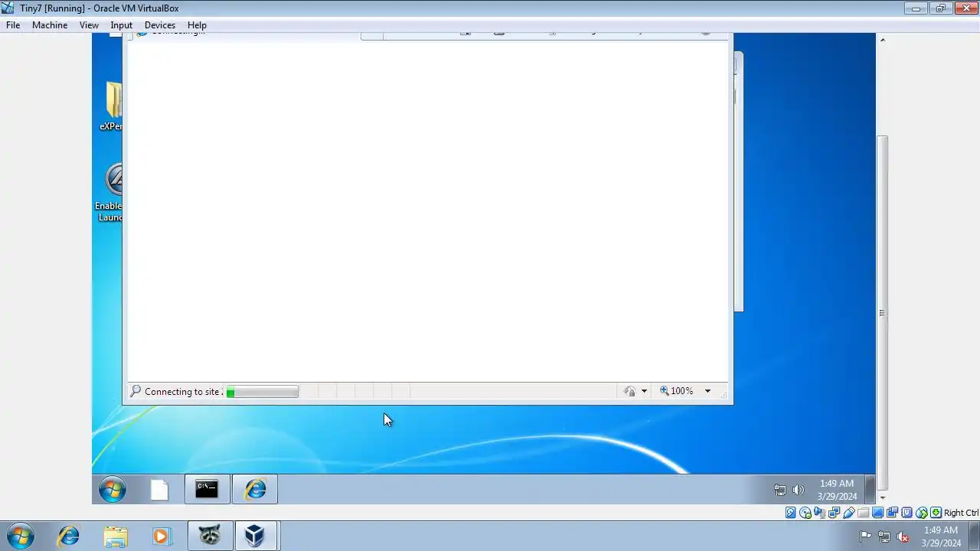
Task: Click the blank document icon in guest taskbar
Action: [159, 490]
